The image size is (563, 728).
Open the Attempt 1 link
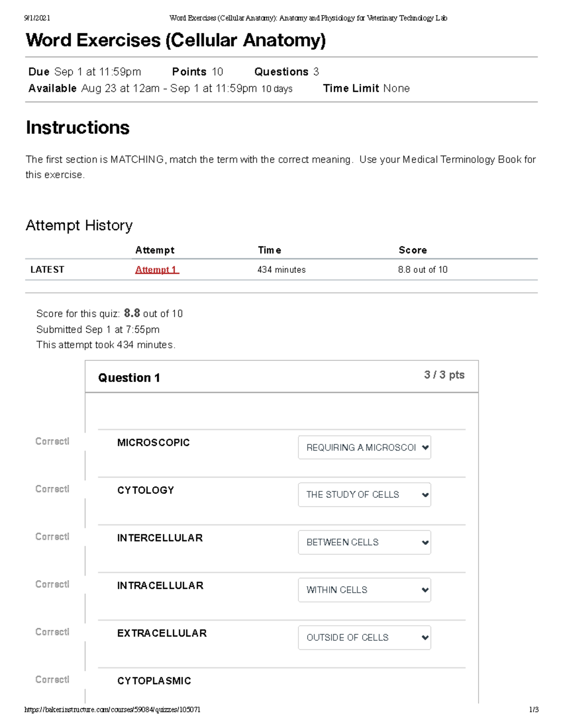[157, 270]
